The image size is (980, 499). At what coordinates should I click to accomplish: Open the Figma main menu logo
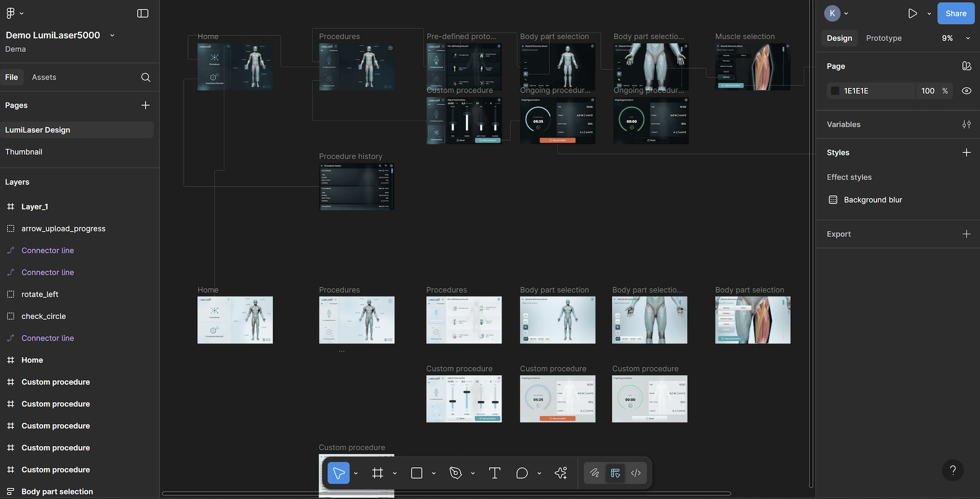[10, 13]
